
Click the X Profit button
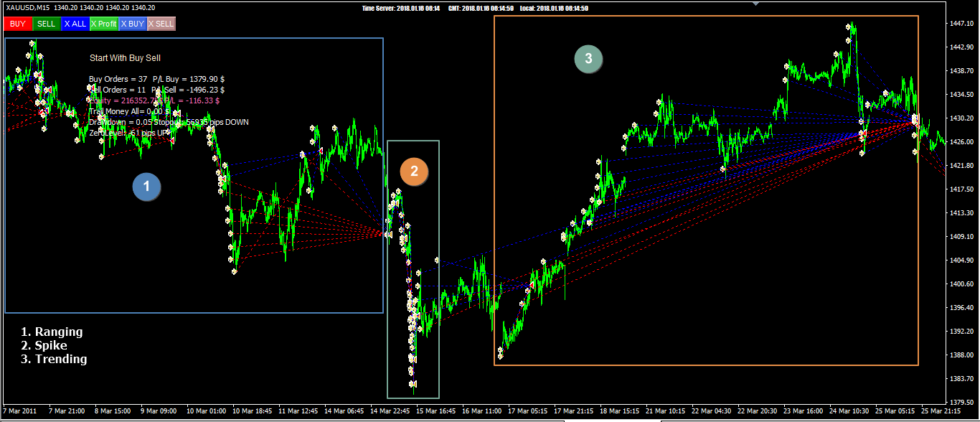pyautogui.click(x=104, y=24)
